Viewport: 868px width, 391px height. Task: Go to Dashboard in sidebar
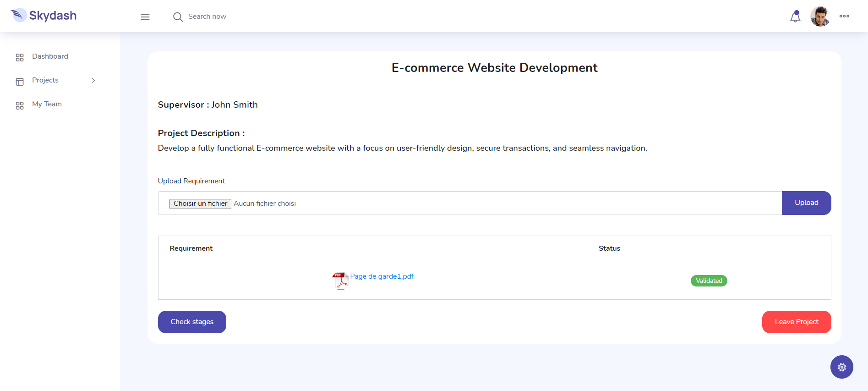[x=50, y=56]
